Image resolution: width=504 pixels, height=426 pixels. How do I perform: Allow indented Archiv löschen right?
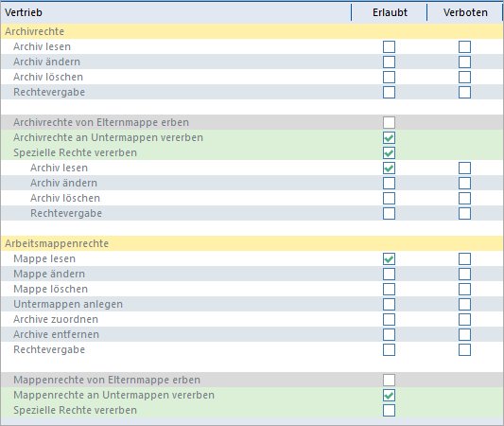[x=389, y=198]
